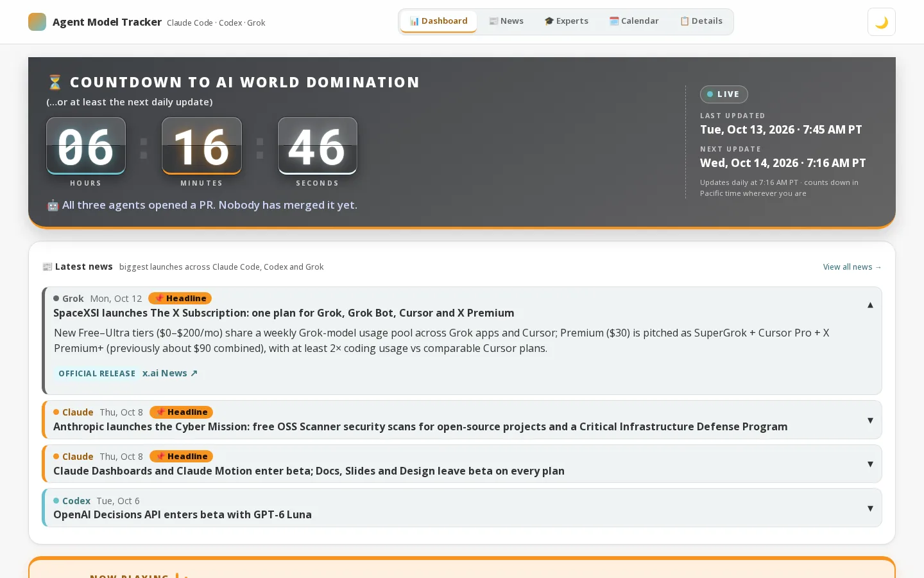
Task: Open the x.ai News source link
Action: (170, 373)
